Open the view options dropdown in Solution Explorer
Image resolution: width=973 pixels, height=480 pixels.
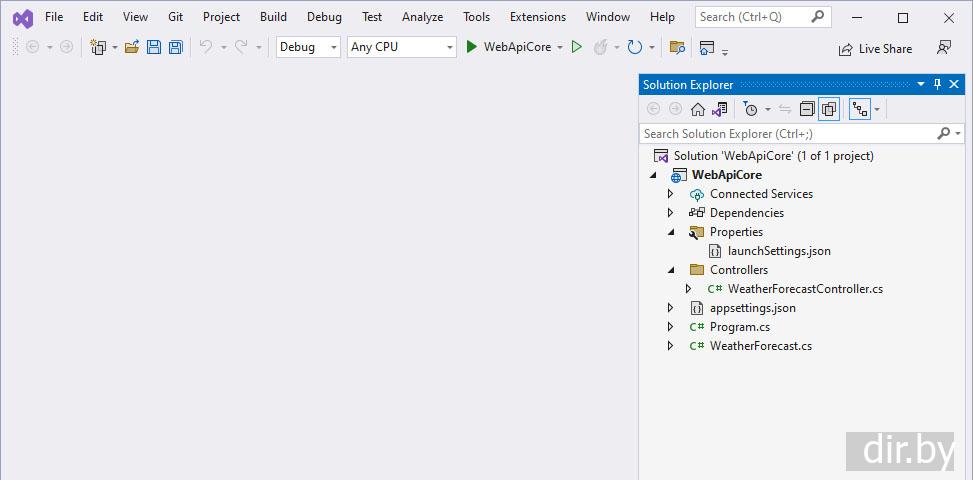(x=877, y=110)
